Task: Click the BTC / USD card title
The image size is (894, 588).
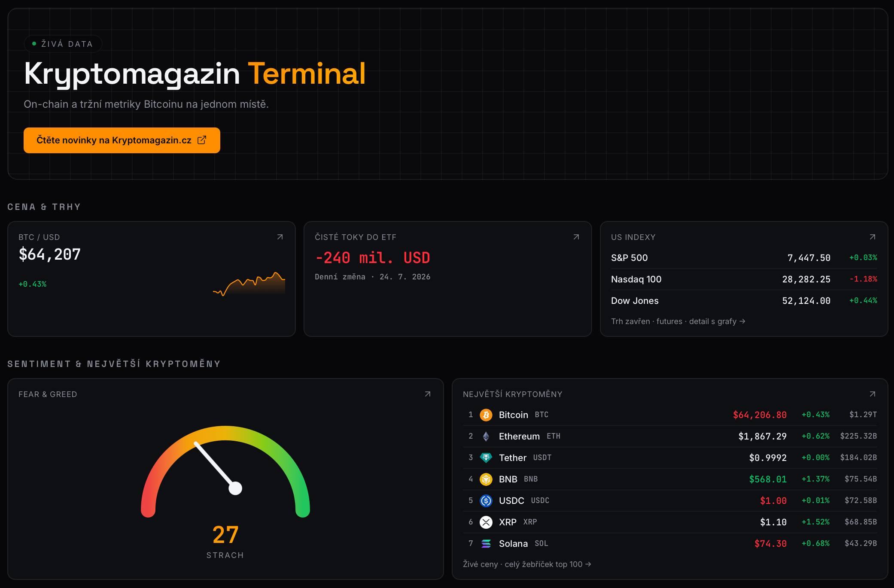Action: 39,237
